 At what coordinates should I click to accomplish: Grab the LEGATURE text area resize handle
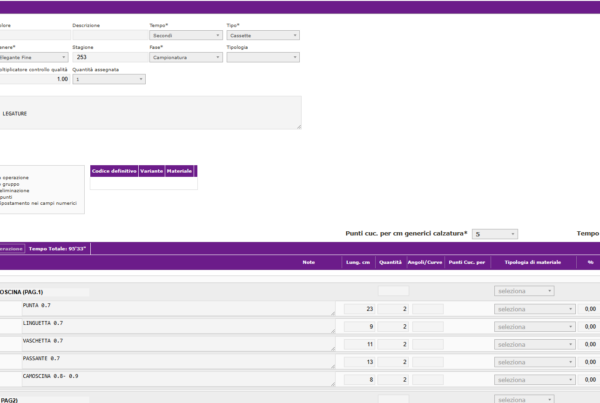click(x=299, y=127)
